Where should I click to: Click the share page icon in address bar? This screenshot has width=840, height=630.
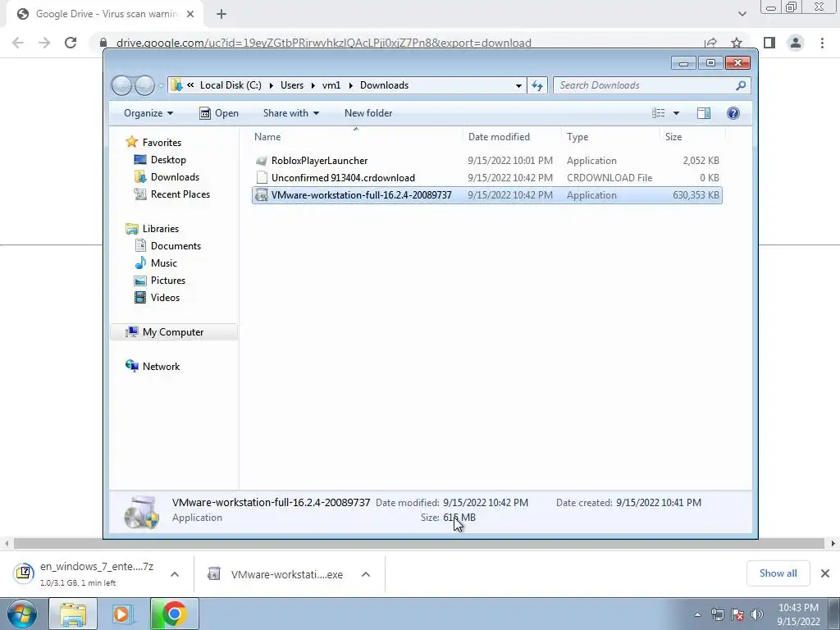(710, 43)
